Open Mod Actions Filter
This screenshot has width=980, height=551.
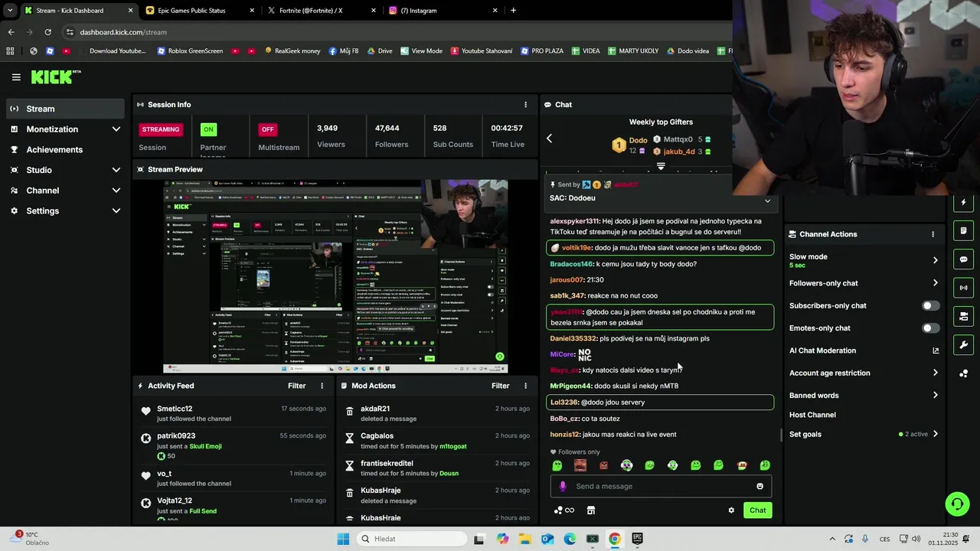click(501, 386)
